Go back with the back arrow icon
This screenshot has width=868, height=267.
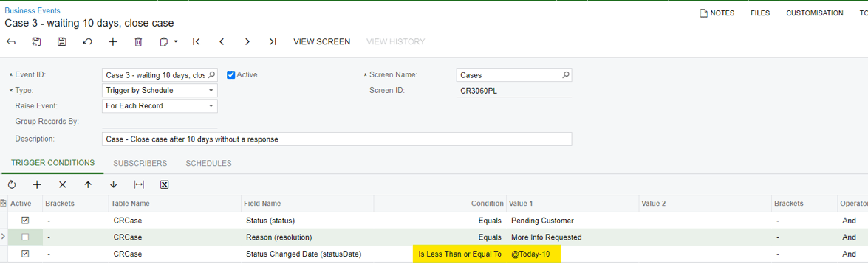pos(11,41)
